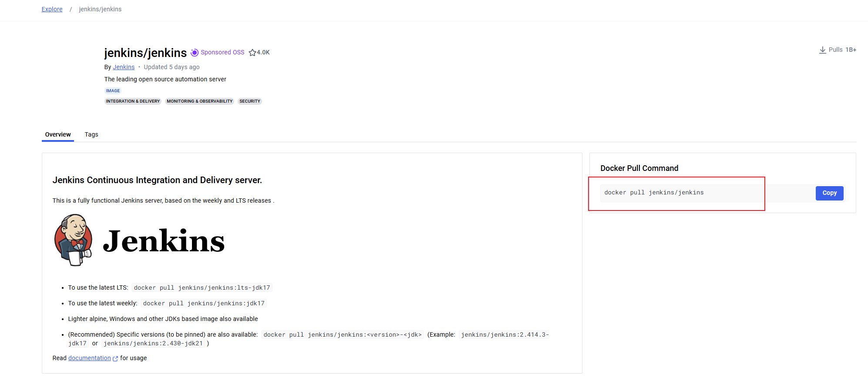
Task: Click the 'Pulls 1B+' count text
Action: [x=842, y=50]
